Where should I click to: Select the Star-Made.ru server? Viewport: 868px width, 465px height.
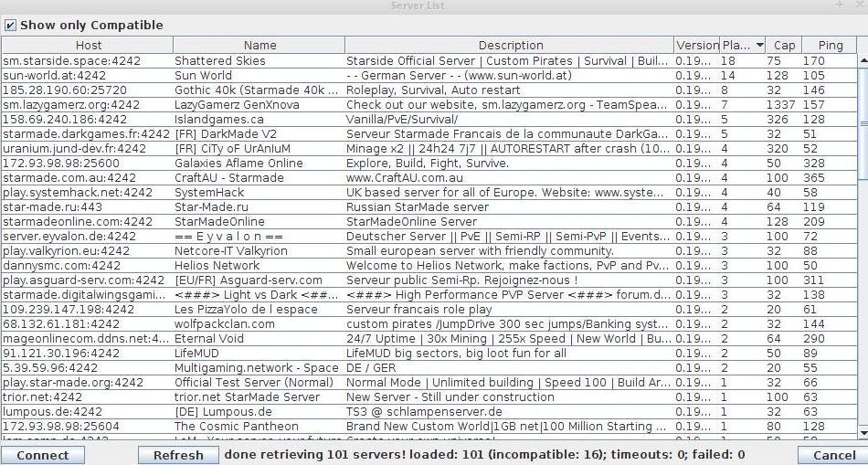tap(211, 207)
